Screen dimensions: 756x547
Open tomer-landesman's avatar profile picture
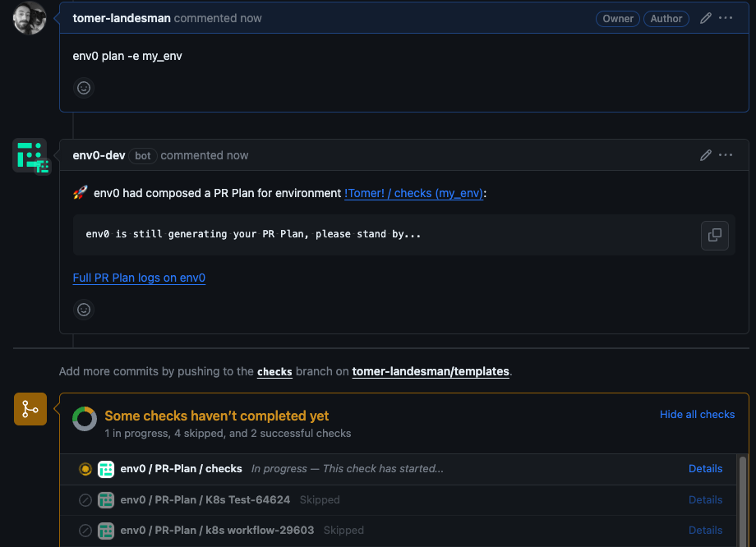30,18
